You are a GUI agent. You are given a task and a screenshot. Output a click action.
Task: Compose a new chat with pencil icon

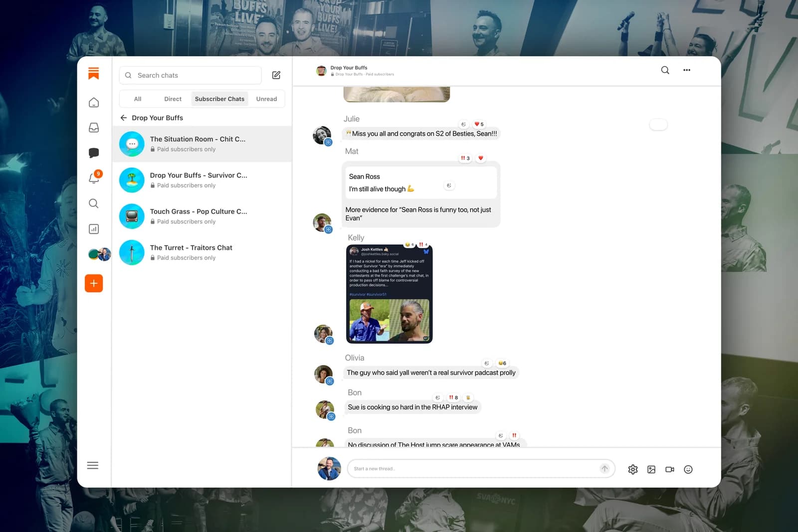point(276,75)
